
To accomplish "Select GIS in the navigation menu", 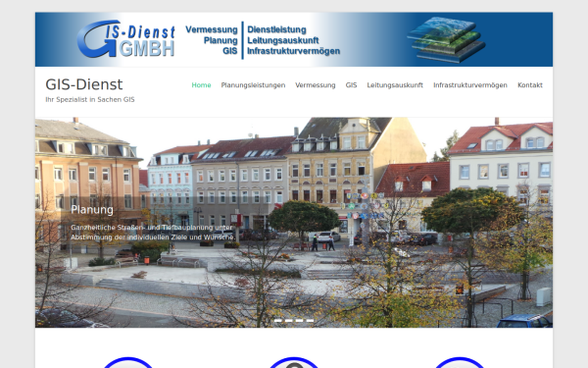I will coord(351,85).
